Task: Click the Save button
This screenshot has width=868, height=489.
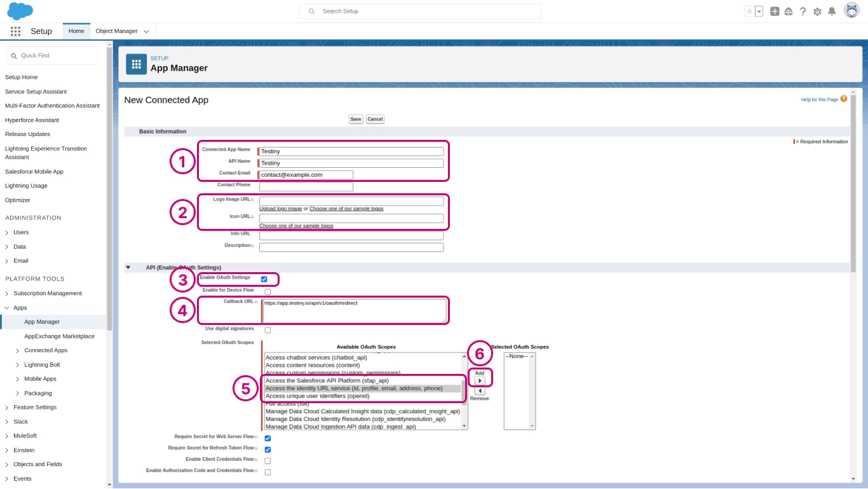Action: pyautogui.click(x=356, y=119)
